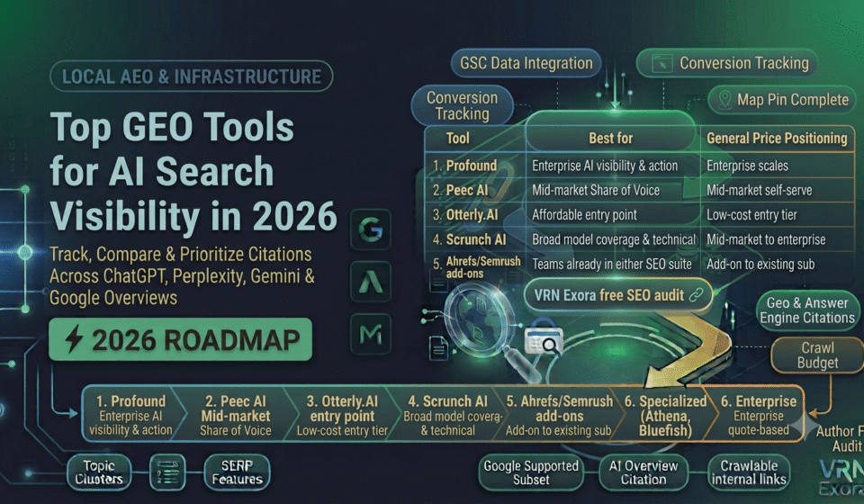864x504 pixels.
Task: Click VRN Exora free SEO audit button
Action: (618, 295)
